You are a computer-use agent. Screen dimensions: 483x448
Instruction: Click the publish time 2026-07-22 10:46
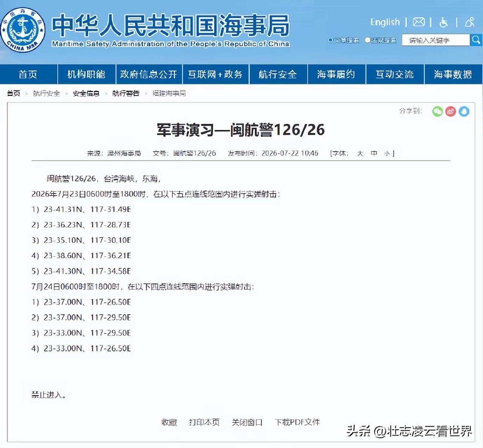pos(290,153)
